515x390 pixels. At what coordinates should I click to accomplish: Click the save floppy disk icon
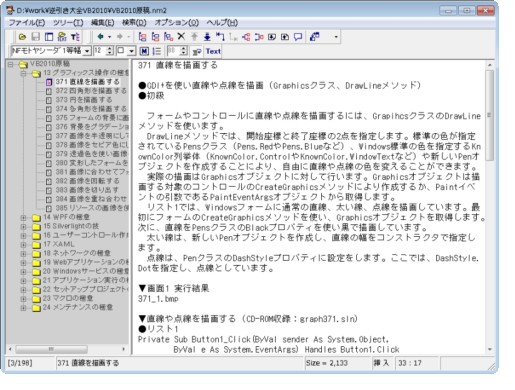point(36,37)
